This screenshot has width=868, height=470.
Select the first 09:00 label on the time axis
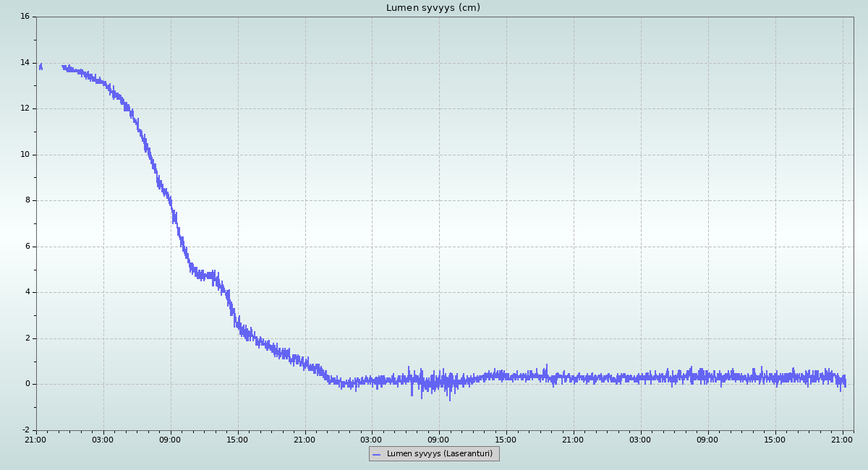170,440
